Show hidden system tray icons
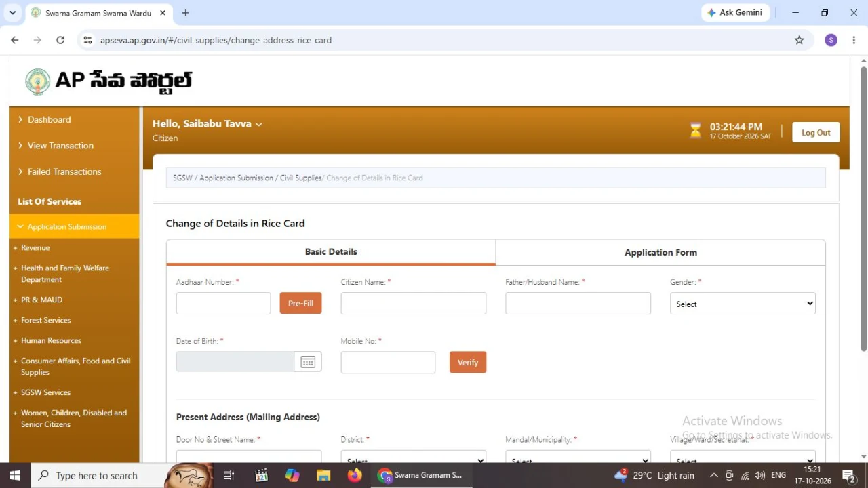The width and height of the screenshot is (868, 488). pos(713,475)
